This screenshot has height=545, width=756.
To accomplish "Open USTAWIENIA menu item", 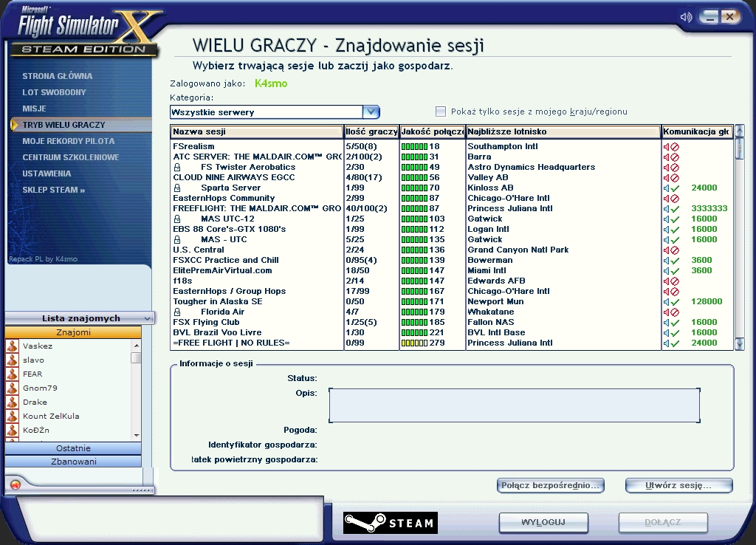I will click(x=47, y=174).
